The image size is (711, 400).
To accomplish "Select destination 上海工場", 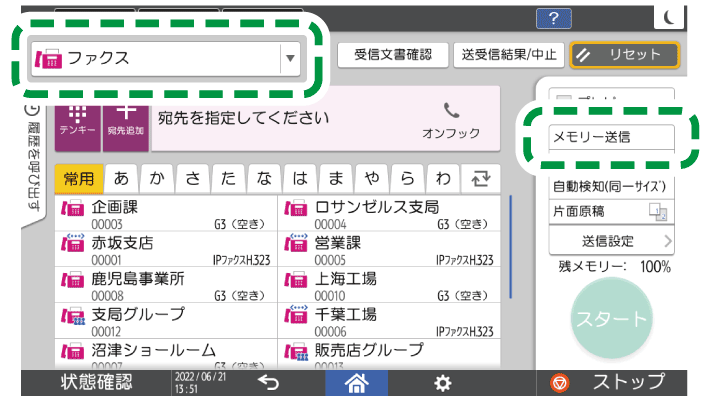I will tap(389, 285).
